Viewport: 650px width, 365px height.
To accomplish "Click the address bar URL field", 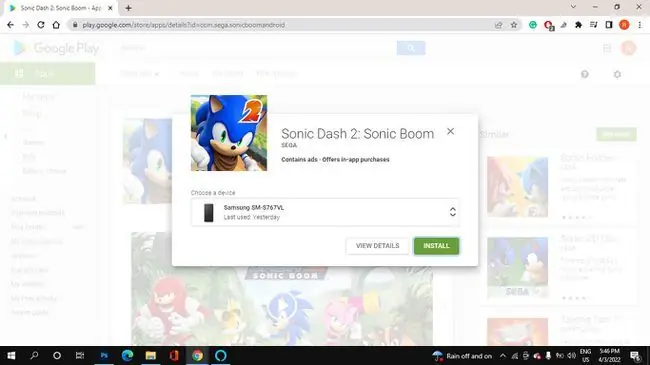I will click(x=285, y=25).
